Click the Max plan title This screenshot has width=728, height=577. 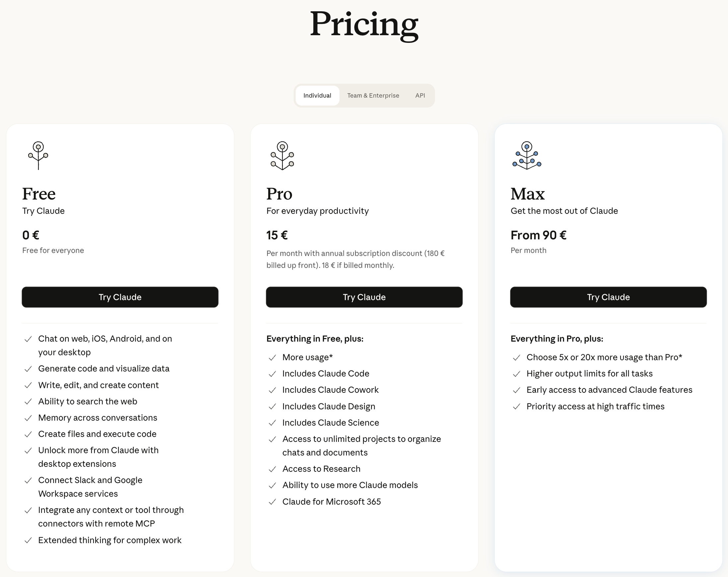pos(528,194)
